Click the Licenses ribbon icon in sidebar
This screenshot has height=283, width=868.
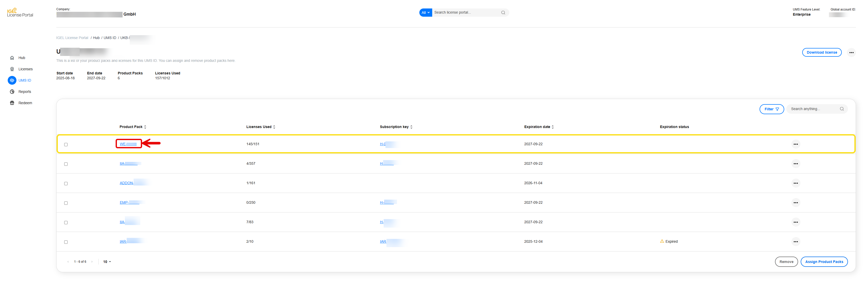tap(12, 69)
